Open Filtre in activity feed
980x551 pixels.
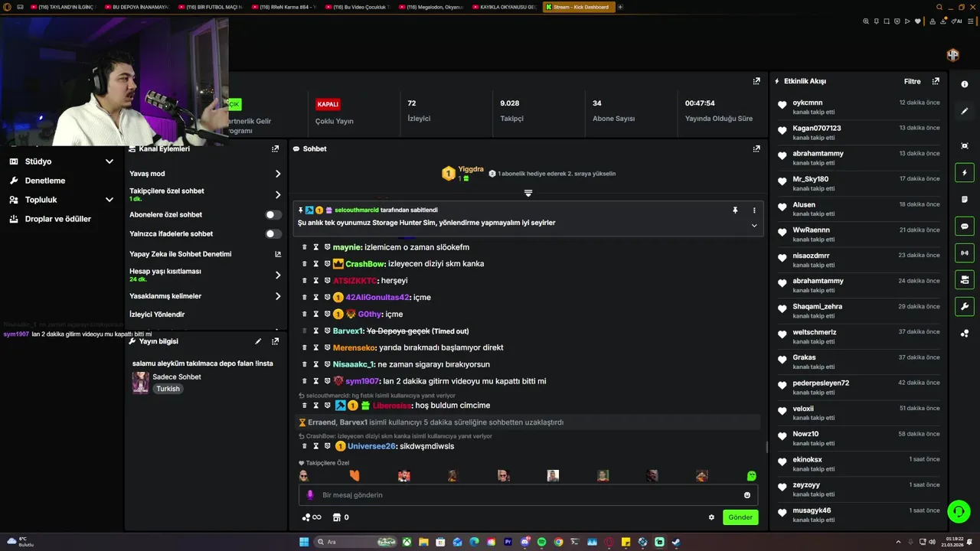tap(912, 81)
